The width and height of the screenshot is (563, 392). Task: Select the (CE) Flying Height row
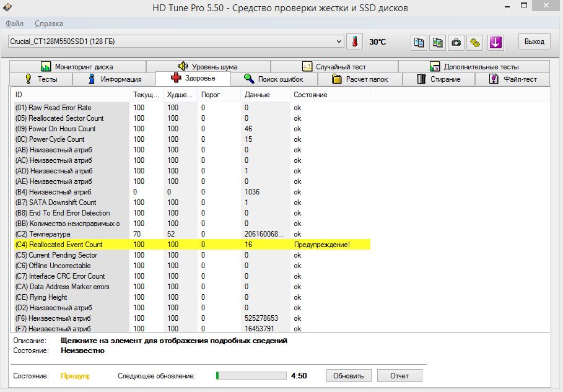coord(191,297)
